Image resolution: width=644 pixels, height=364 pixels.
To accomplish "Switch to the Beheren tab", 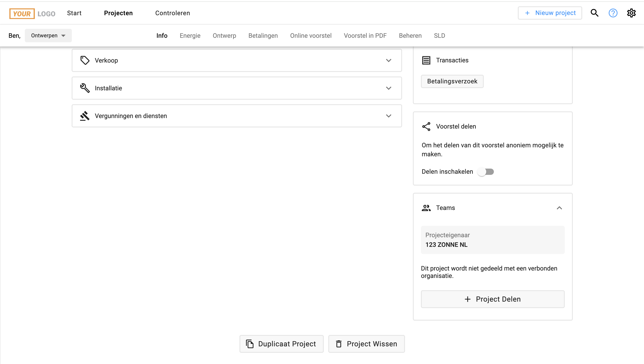I will pyautogui.click(x=410, y=36).
